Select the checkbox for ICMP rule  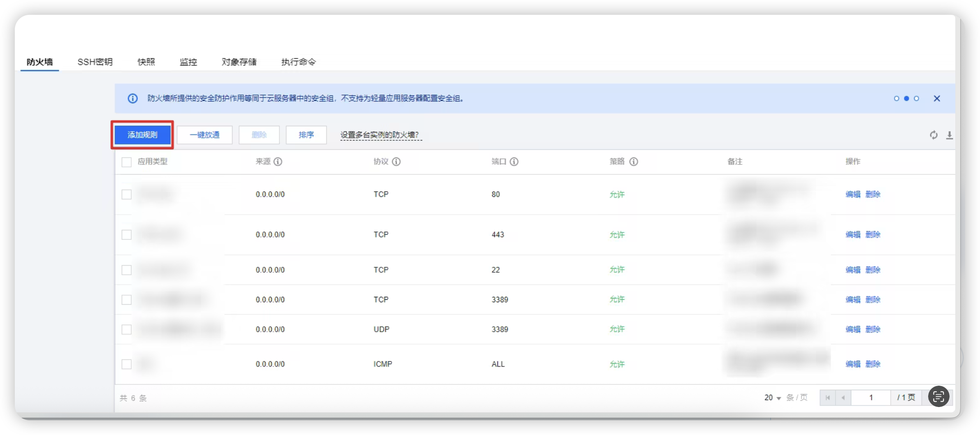pyautogui.click(x=127, y=364)
